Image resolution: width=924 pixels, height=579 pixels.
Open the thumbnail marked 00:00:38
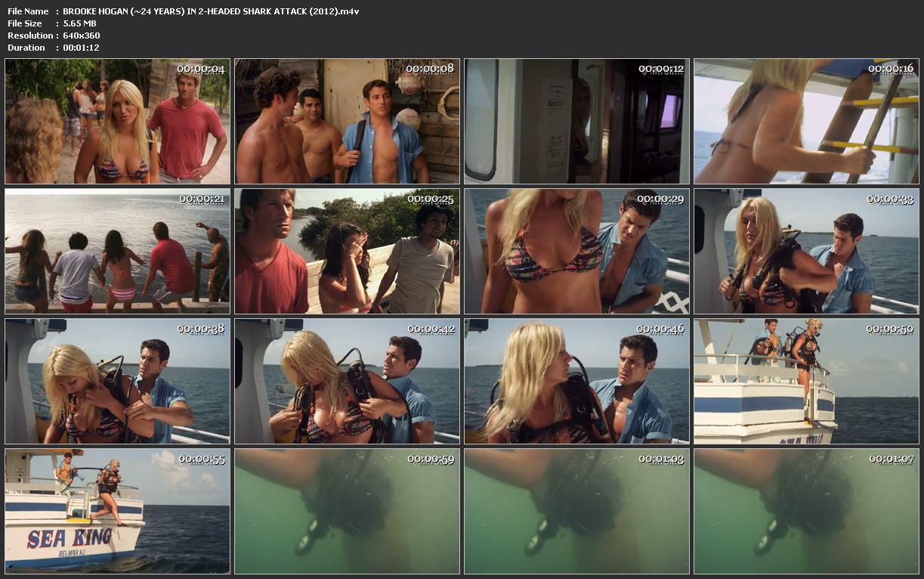[117, 381]
